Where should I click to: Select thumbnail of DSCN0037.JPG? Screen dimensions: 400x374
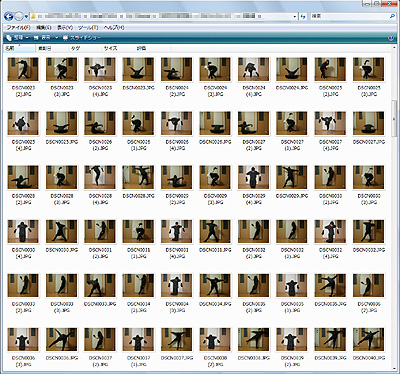click(x=177, y=339)
